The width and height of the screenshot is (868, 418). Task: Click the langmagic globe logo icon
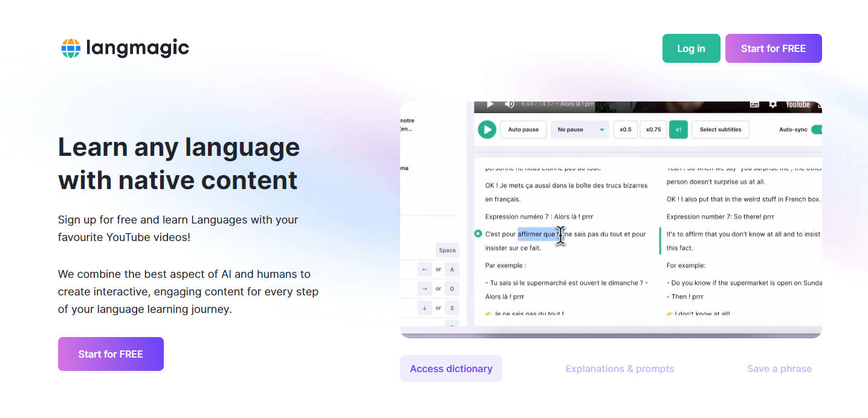coord(71,48)
